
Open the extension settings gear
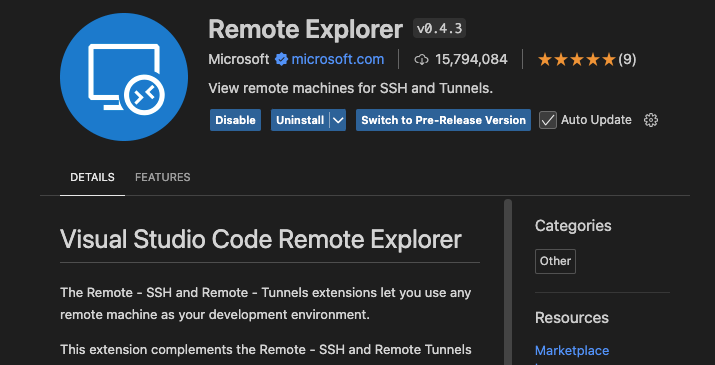click(651, 120)
